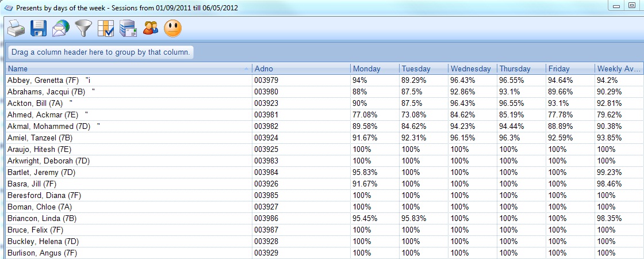Sort by the Thursday column header
This screenshot has height=259, width=644.
(x=521, y=68)
